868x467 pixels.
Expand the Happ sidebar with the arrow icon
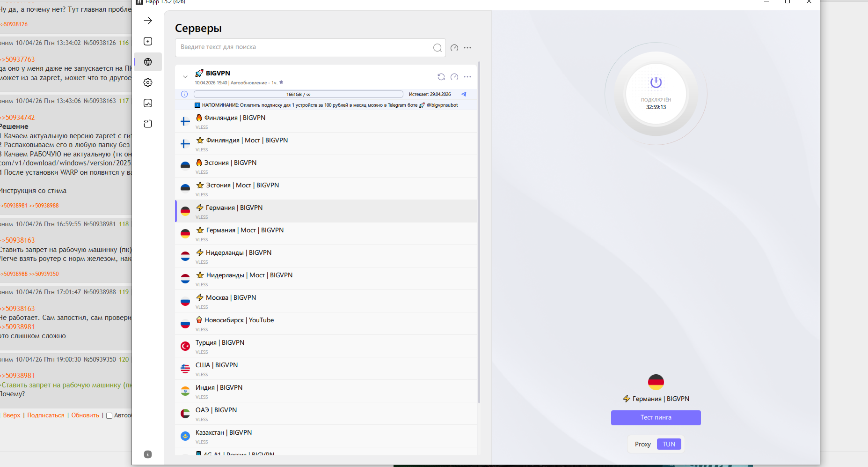click(148, 21)
